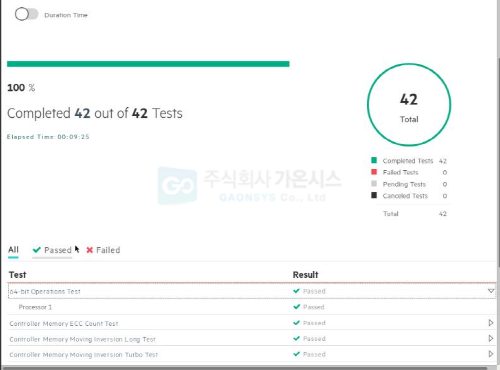Collapse the 64-bit Operations Test row

(491, 291)
